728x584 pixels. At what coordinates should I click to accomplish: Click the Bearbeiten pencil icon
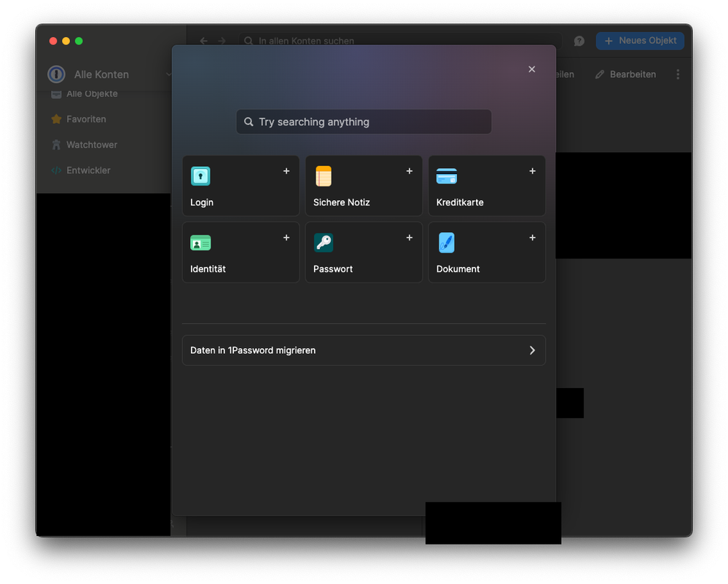click(600, 74)
